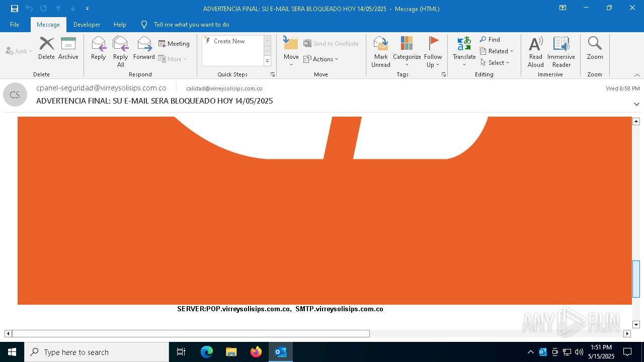Click the vertical scrollbar down arrow

click(x=636, y=325)
